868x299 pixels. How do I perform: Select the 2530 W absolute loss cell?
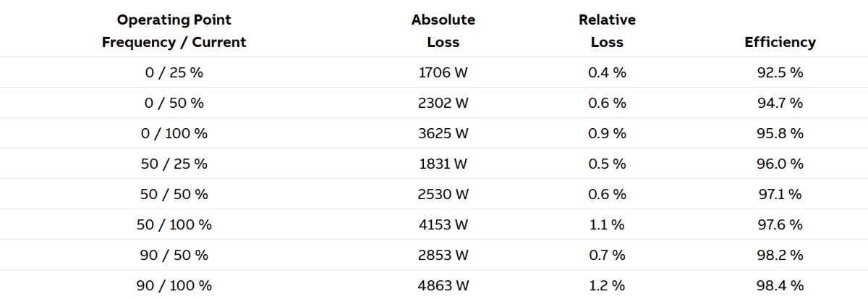tap(443, 194)
